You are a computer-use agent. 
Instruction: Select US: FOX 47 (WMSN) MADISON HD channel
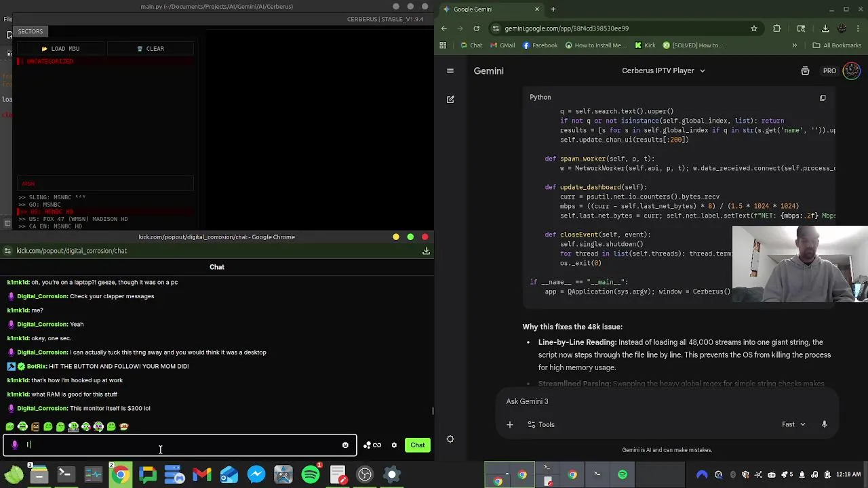(x=105, y=219)
